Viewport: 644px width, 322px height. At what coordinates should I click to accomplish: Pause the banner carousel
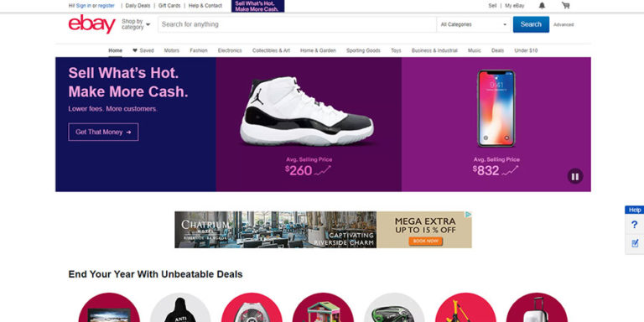575,177
